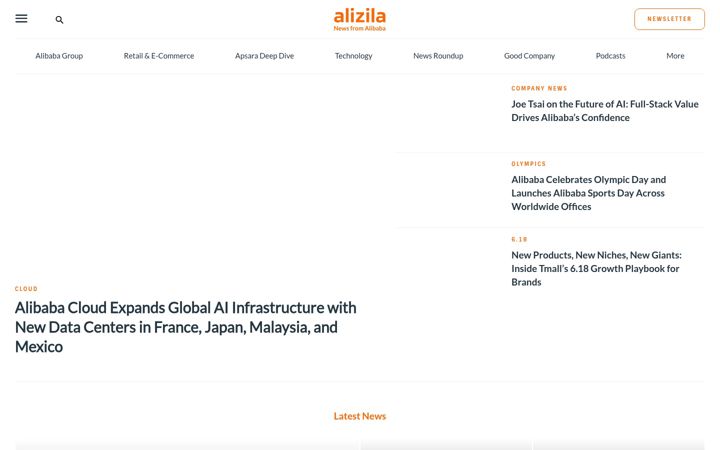Go to the alizila home logo
This screenshot has width=720, height=450.
(360, 19)
